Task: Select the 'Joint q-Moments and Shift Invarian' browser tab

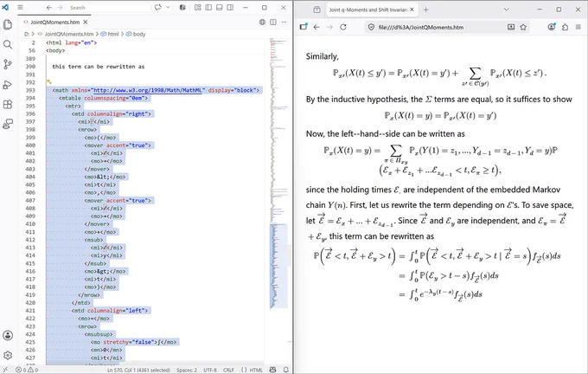Action: click(x=367, y=10)
